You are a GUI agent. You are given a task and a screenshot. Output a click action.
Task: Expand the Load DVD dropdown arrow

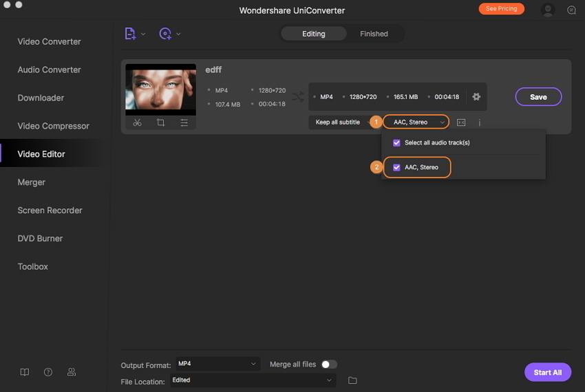click(178, 34)
